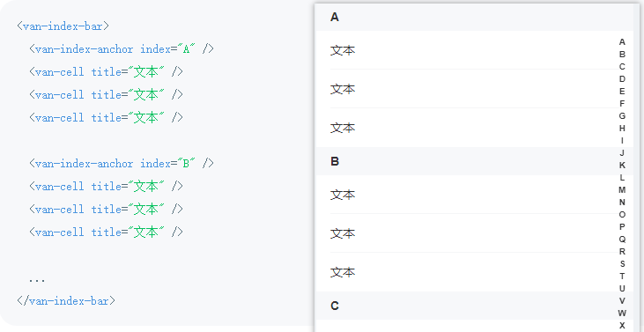The height and width of the screenshot is (332, 644).
Task: Open first 文本 cell under section A
Action: (x=474, y=50)
